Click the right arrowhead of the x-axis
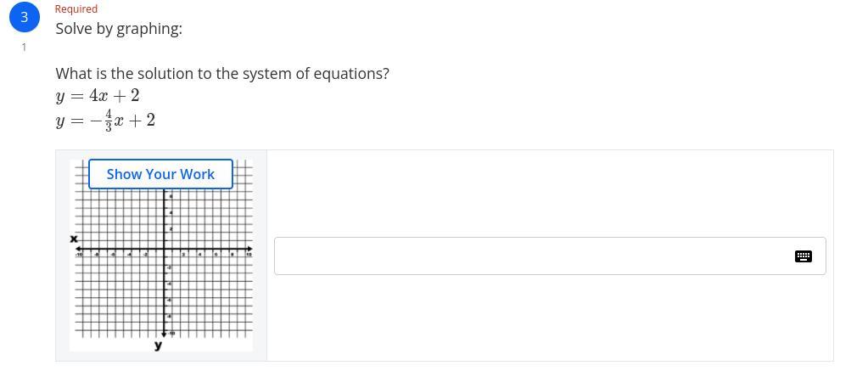This screenshot has height=388, width=868. (249, 250)
